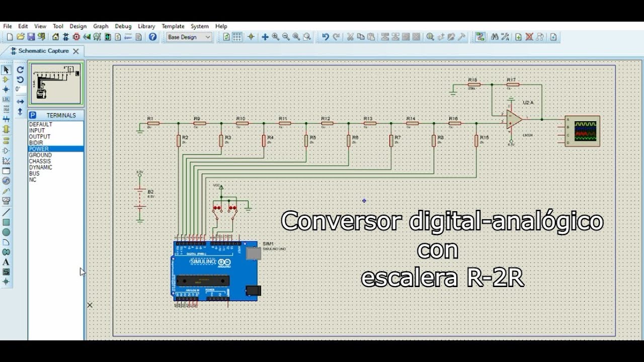Open the Design menu

pos(78,26)
